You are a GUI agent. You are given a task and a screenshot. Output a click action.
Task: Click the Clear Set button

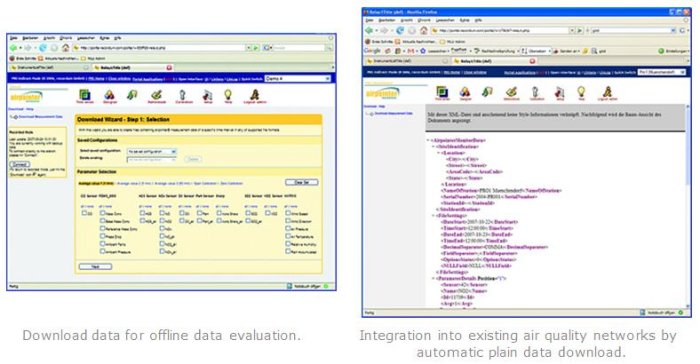[302, 182]
